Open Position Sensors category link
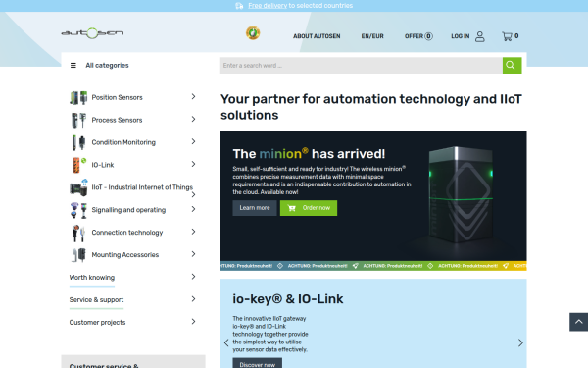The height and width of the screenshot is (368, 588). pos(117,97)
